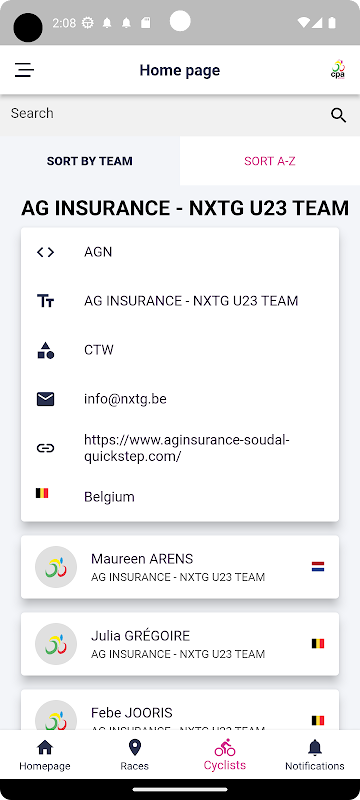Switch to Sort by Team tab
The width and height of the screenshot is (360, 800).
click(90, 161)
